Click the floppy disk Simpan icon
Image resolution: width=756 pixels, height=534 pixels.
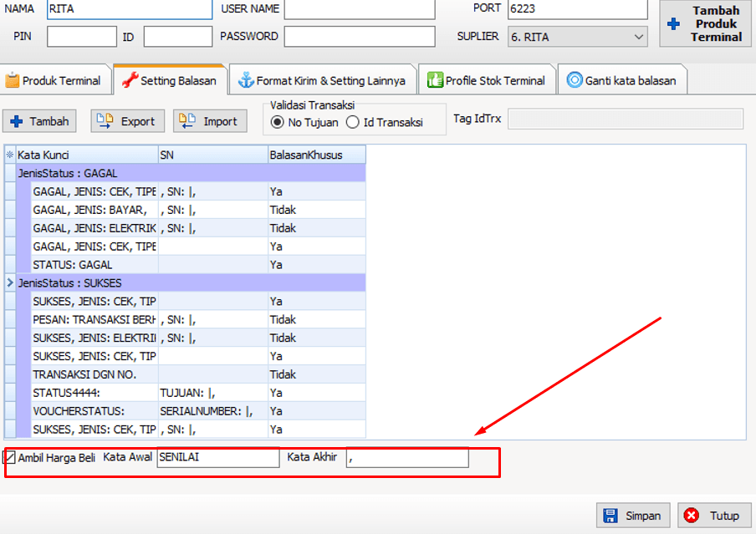click(x=610, y=516)
